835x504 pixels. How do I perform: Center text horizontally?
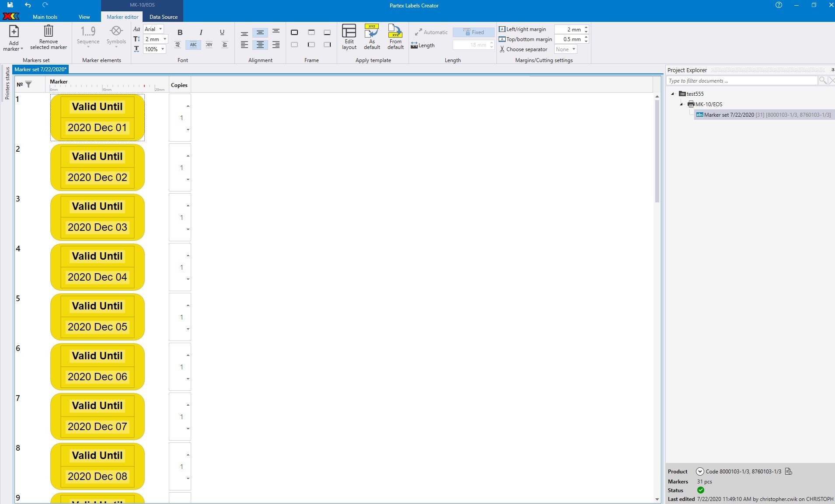pos(260,45)
